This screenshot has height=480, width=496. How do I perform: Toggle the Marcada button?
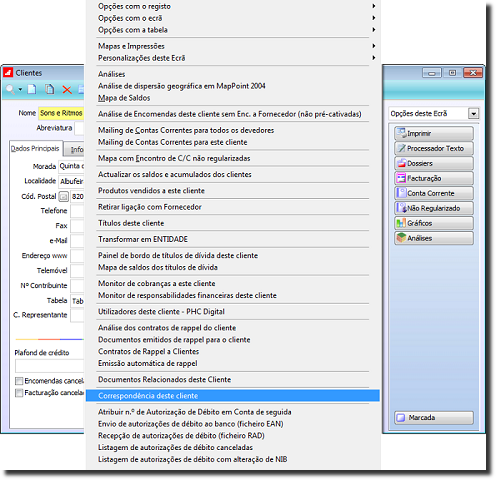point(434,418)
